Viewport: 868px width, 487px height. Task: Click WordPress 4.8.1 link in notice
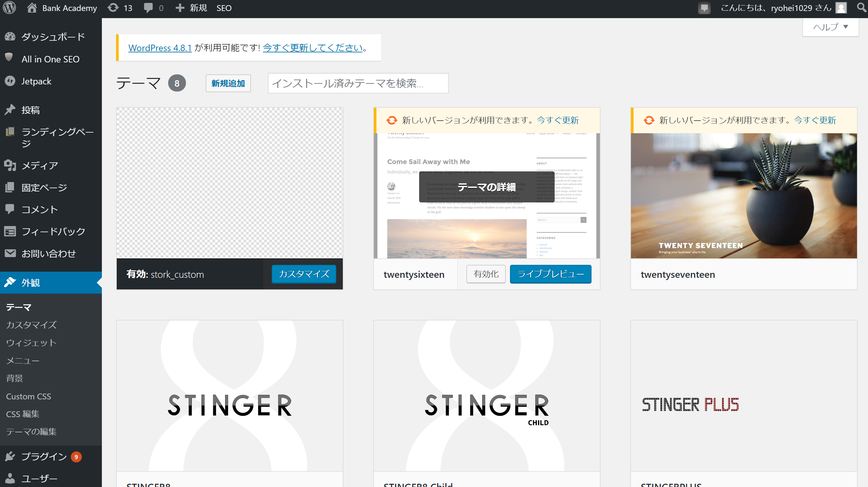point(160,48)
